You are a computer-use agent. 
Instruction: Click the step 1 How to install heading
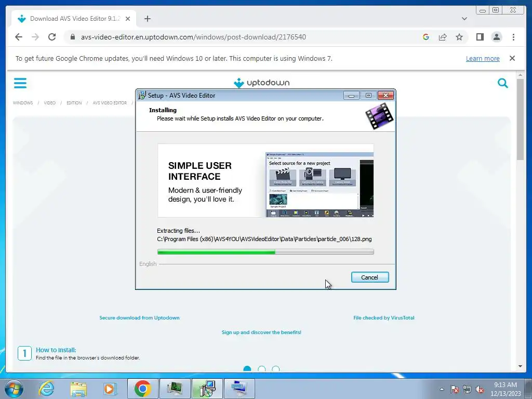coord(56,350)
